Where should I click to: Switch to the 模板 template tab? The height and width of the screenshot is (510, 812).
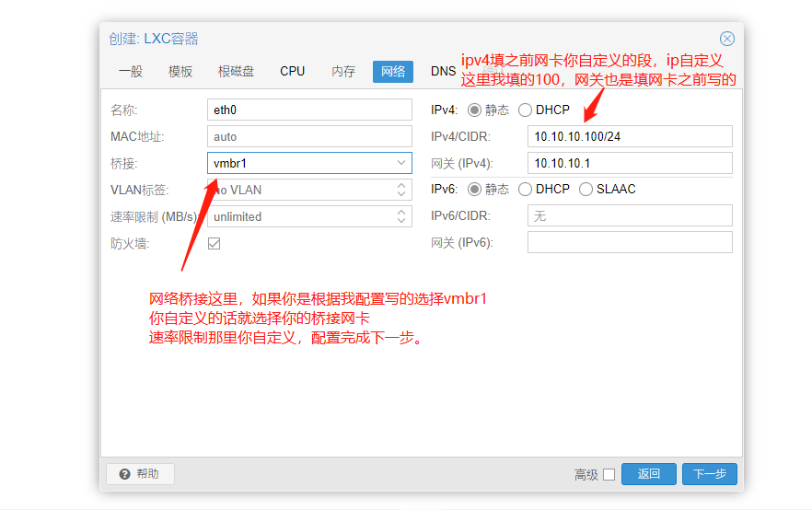tap(180, 72)
